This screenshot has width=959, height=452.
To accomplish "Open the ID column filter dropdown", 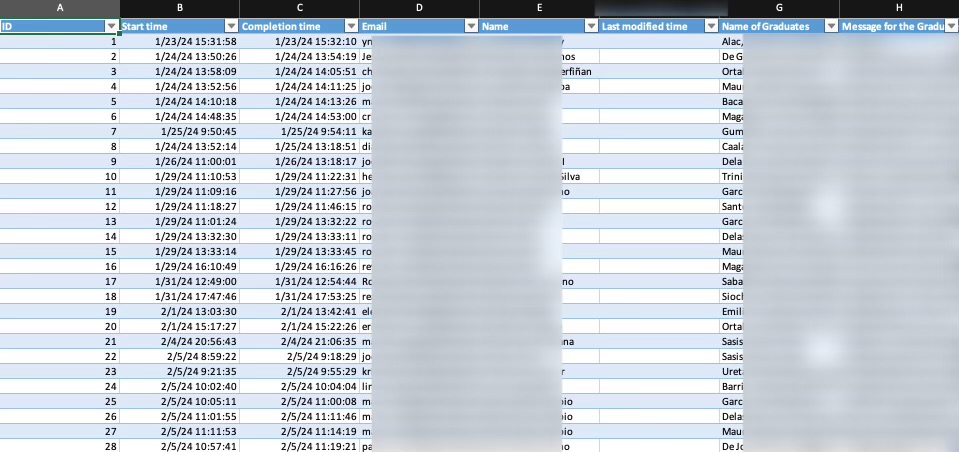I will [x=111, y=26].
